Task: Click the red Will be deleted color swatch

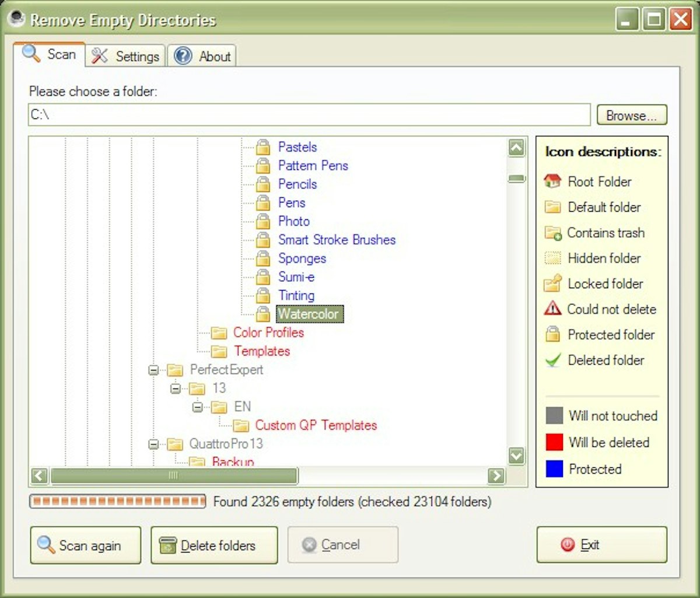Action: (554, 442)
